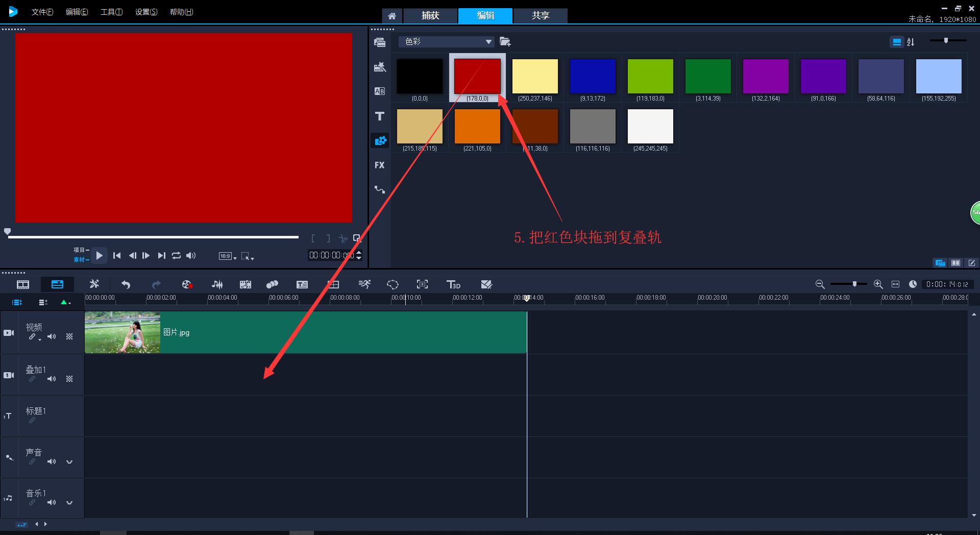Open the 设置(S) menu
The image size is (980, 535).
pyautogui.click(x=146, y=12)
